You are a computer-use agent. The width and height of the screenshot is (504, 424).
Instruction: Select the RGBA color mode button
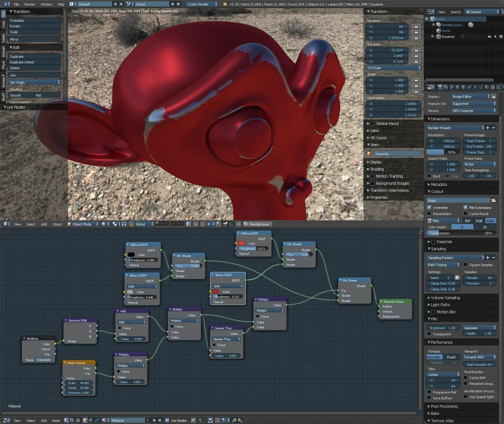click(490, 221)
